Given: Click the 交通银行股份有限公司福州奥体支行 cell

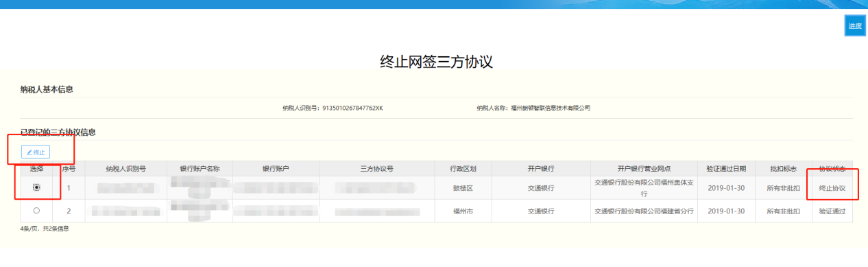Looking at the screenshot, I should (x=644, y=188).
